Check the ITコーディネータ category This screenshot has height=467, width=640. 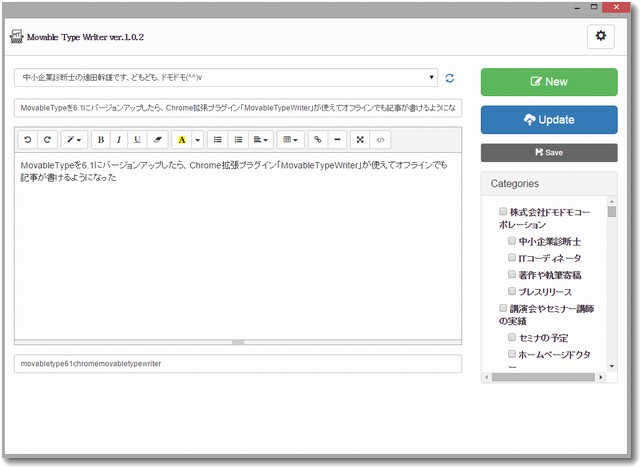[x=512, y=257]
